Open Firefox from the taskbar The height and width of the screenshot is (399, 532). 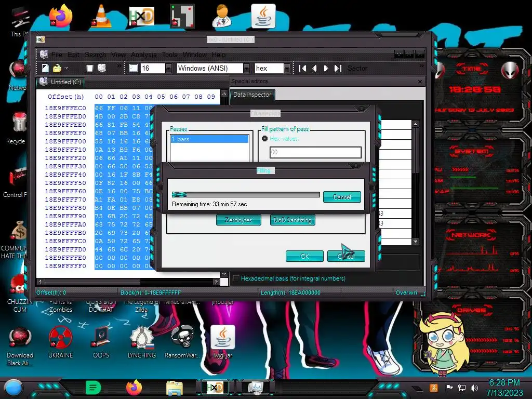134,388
